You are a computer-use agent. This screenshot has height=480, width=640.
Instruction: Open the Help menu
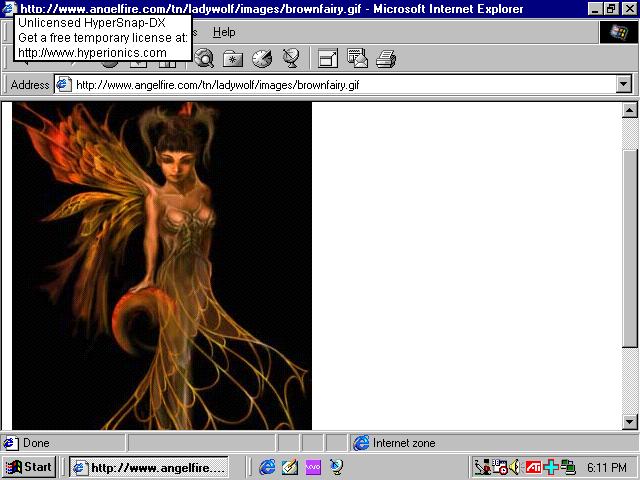(224, 32)
